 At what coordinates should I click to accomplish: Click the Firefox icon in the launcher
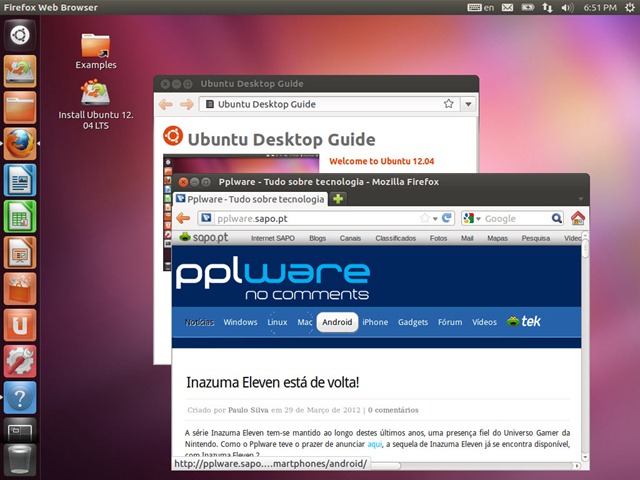pos(20,144)
